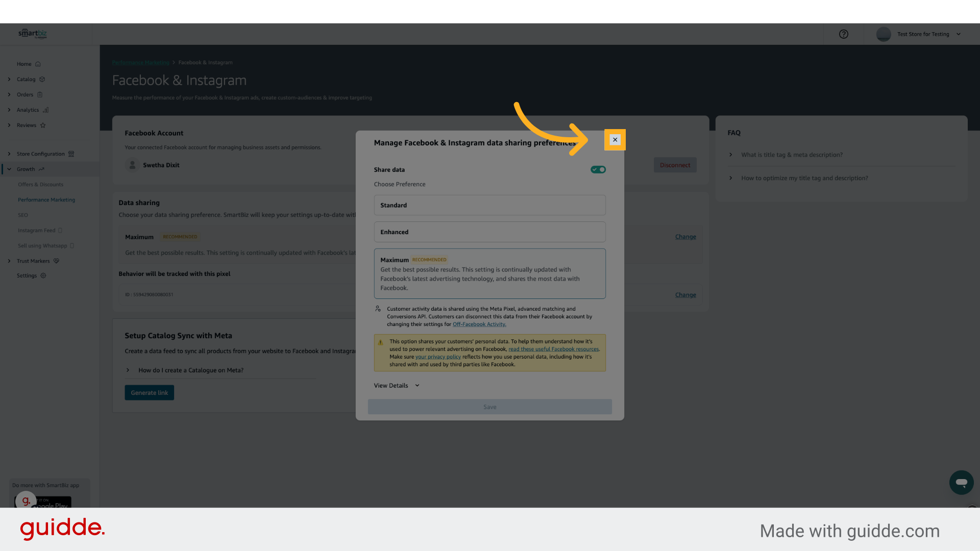Expand the Orders sidebar section

click(9, 95)
